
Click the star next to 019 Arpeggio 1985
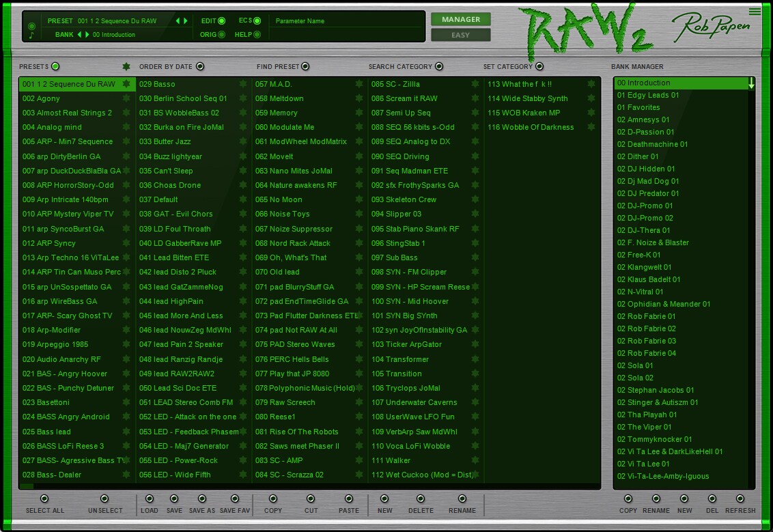point(126,344)
